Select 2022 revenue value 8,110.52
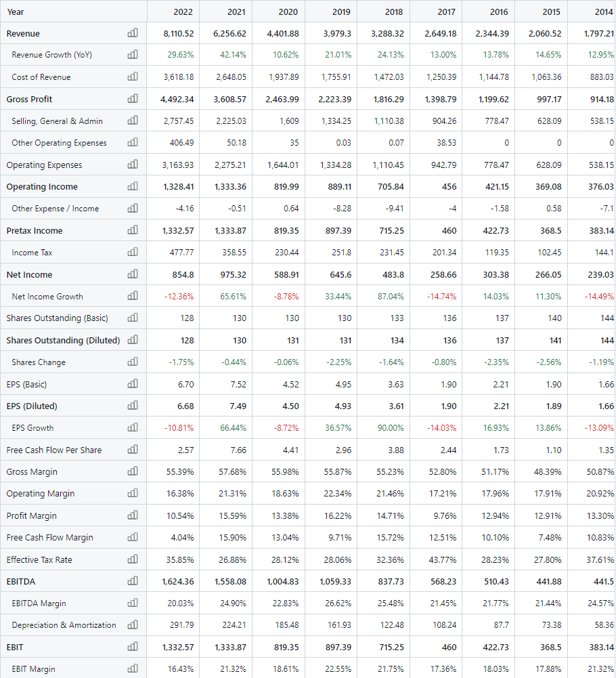The width and height of the screenshot is (616, 678). point(179,33)
